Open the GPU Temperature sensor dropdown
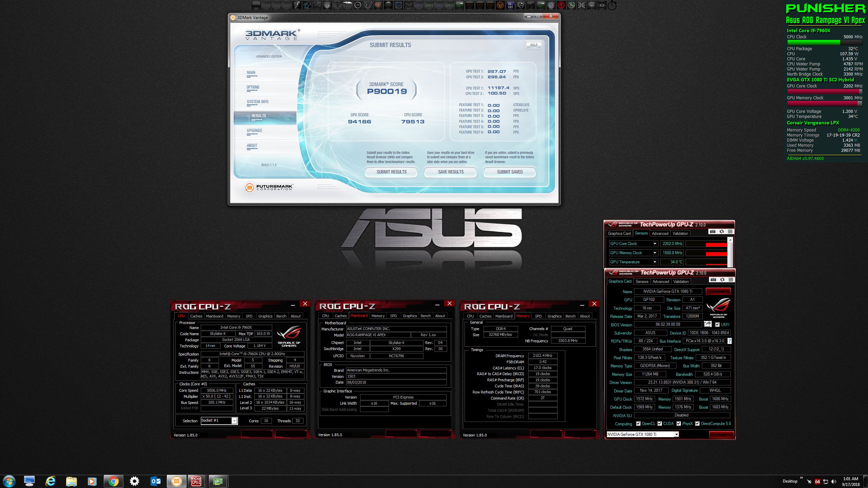The image size is (868, 488). (655, 262)
